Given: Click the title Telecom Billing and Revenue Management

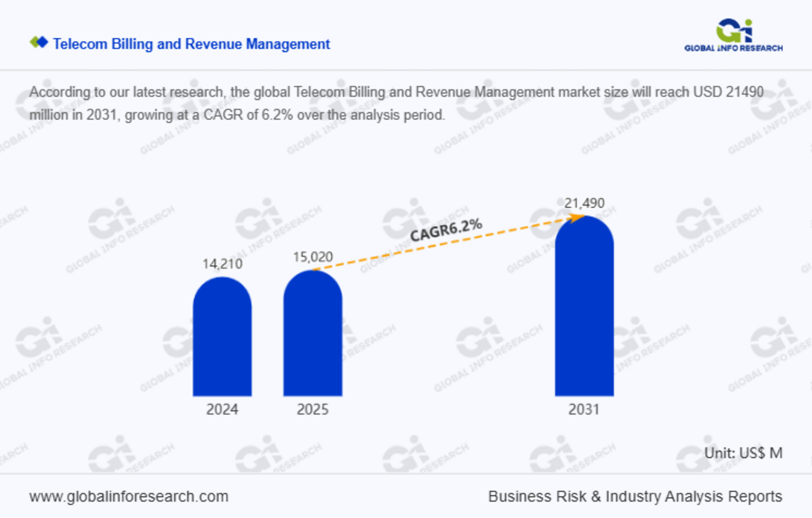Looking at the screenshot, I should (191, 44).
